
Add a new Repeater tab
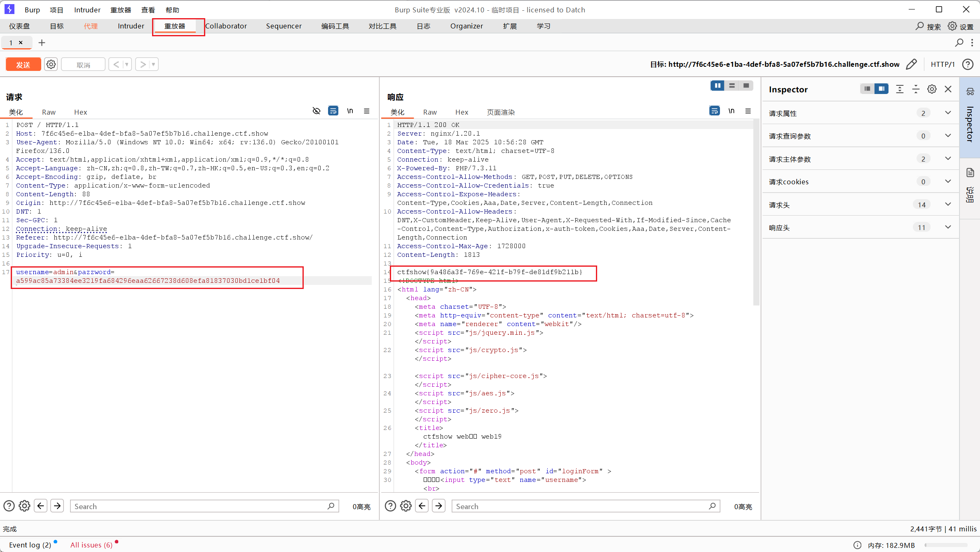(x=42, y=42)
